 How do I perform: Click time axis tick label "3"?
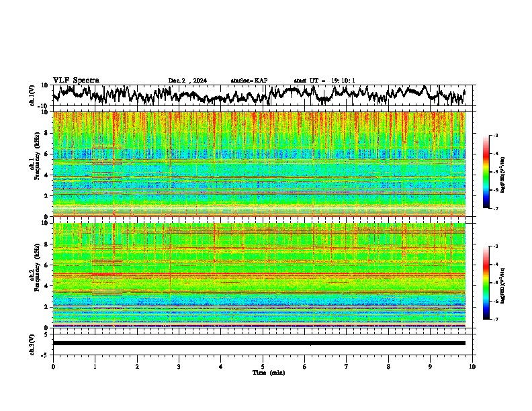click(179, 367)
